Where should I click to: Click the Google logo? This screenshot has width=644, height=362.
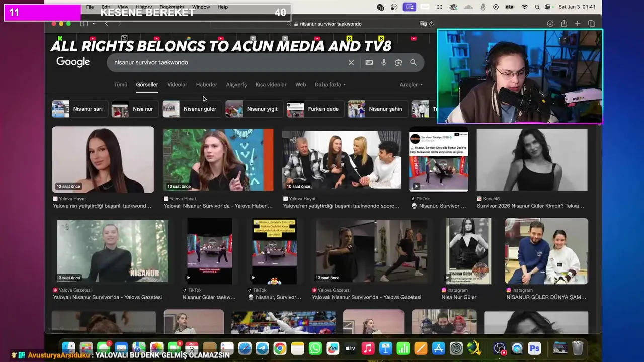tap(73, 62)
